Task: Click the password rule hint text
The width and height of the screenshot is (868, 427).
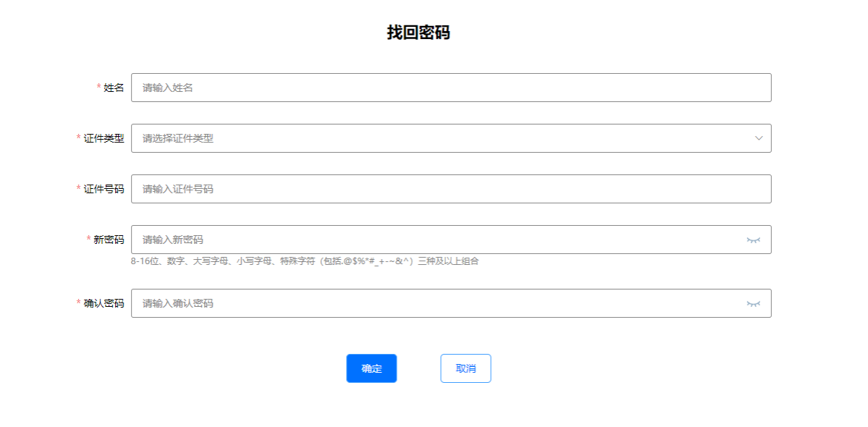Action: (304, 261)
